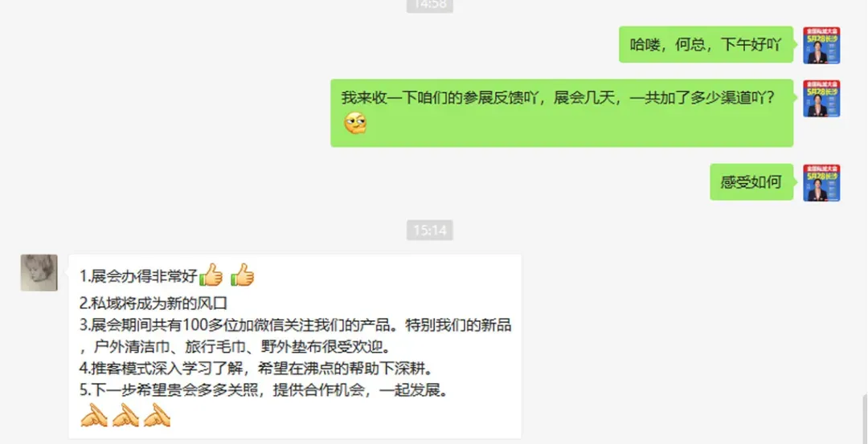Click the 15:14 timestamp label
868x444 pixels.
click(x=429, y=230)
